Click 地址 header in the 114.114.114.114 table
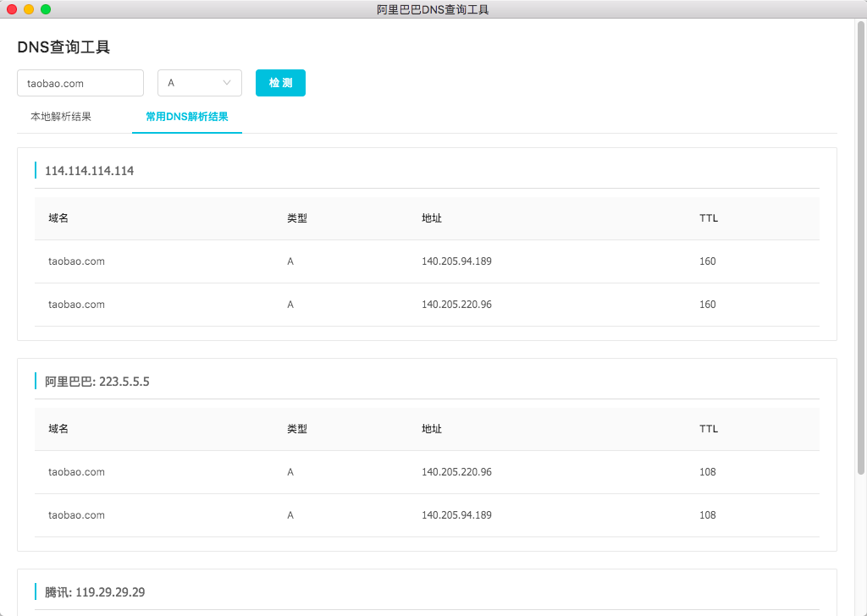The image size is (867, 616). (x=431, y=218)
